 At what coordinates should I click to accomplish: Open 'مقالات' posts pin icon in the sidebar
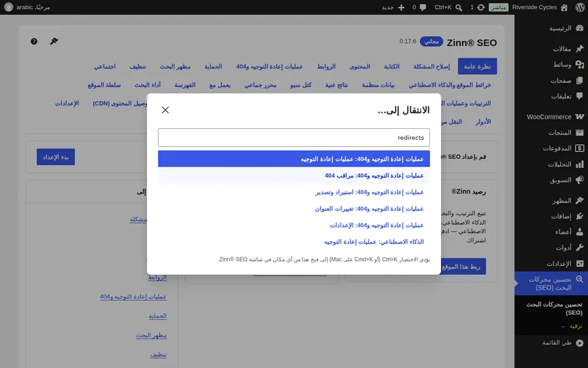(x=579, y=48)
